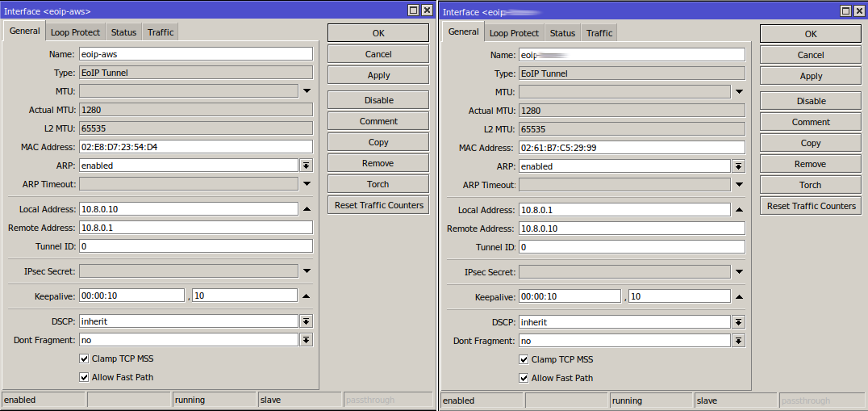Click Copy in the right interface window
This screenshot has height=411, width=868.
811,143
